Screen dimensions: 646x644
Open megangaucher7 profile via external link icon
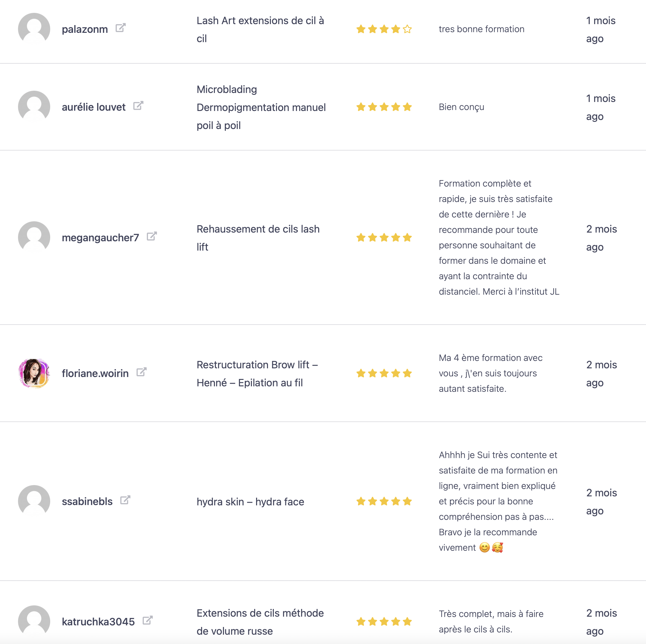(x=152, y=236)
